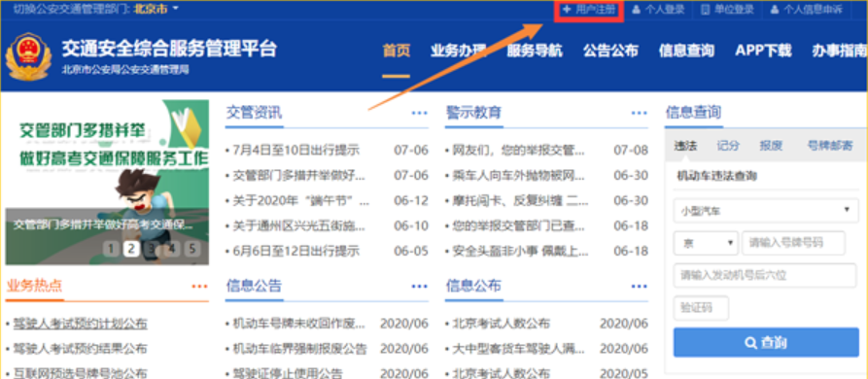Open 个人登录 with person icon
Viewport: 868px width, 379px height.
pyautogui.click(x=658, y=10)
